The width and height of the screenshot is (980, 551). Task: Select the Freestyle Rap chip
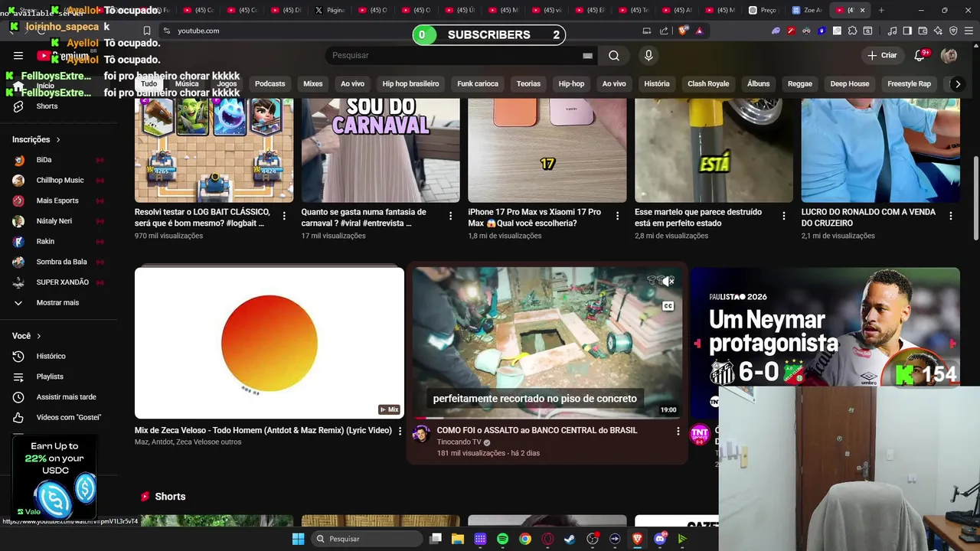[909, 83]
